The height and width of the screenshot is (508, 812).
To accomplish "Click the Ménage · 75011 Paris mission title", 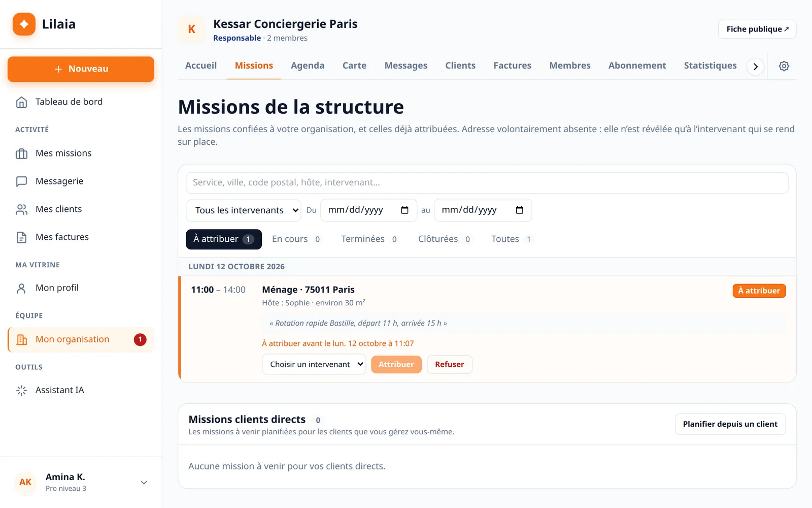I will coord(308,290).
